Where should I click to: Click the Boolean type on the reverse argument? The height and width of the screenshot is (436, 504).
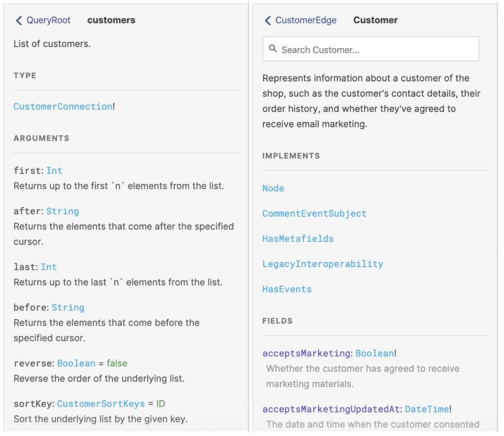point(76,363)
